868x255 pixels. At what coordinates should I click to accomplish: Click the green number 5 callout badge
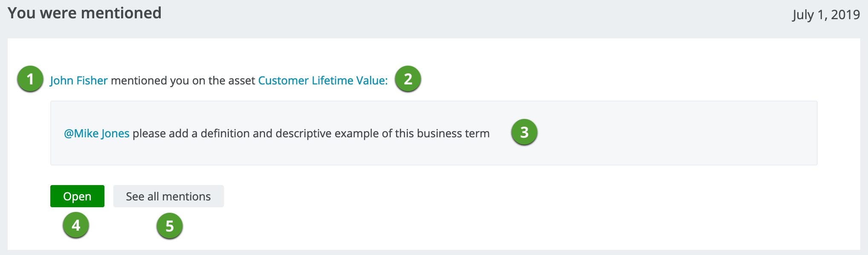tap(170, 226)
